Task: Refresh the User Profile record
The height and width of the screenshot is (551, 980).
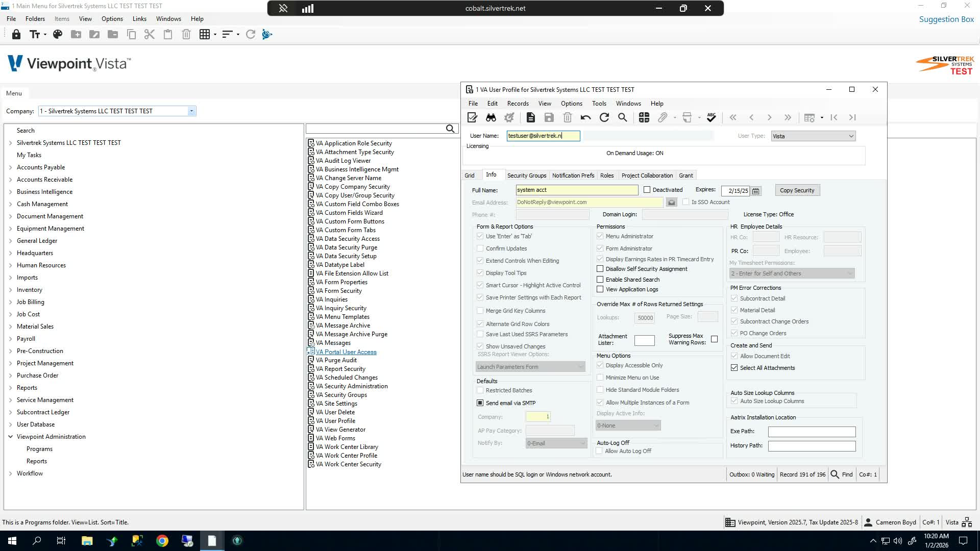Action: tap(604, 117)
